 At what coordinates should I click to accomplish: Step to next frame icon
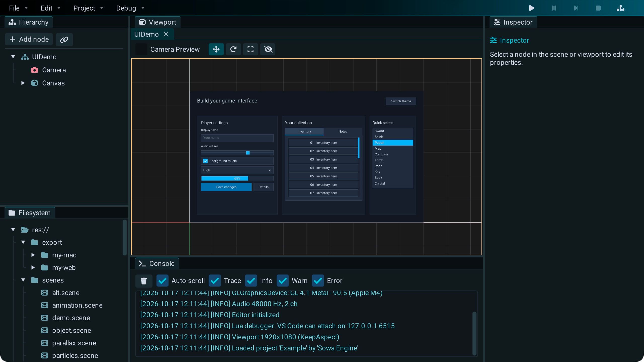point(576,8)
